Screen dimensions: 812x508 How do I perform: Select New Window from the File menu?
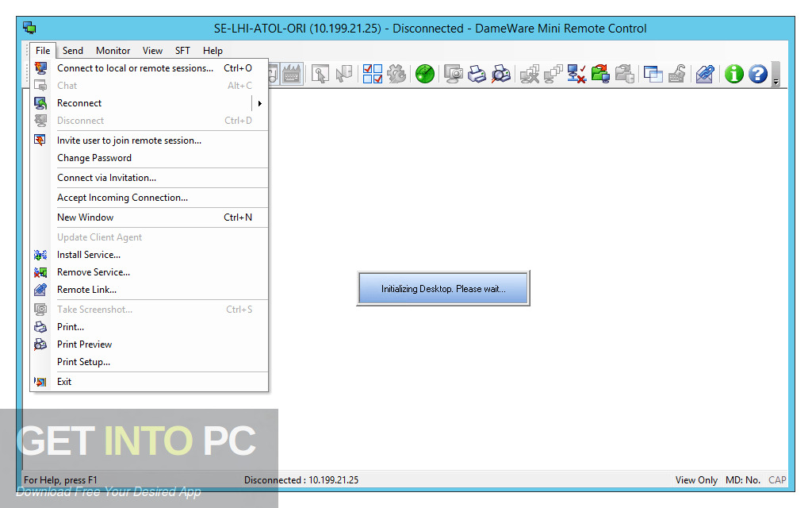pyautogui.click(x=85, y=217)
